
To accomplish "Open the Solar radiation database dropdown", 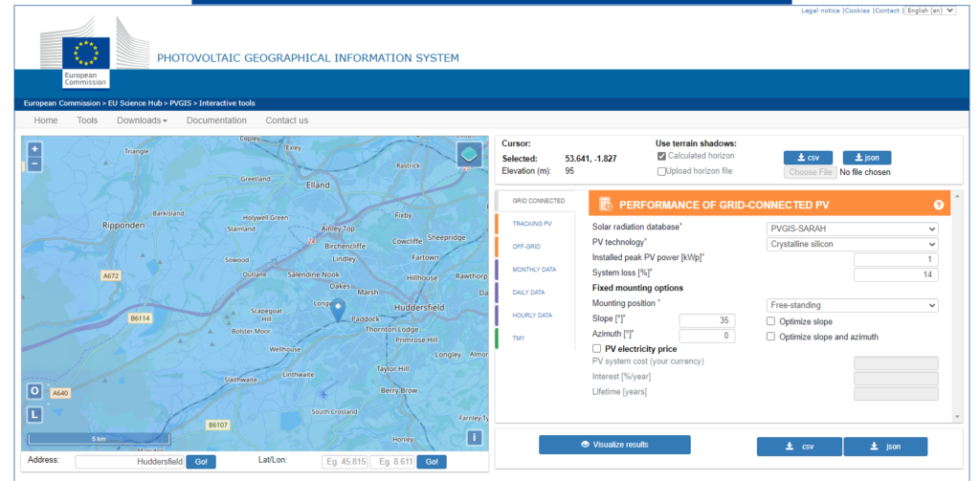I will pos(853,229).
